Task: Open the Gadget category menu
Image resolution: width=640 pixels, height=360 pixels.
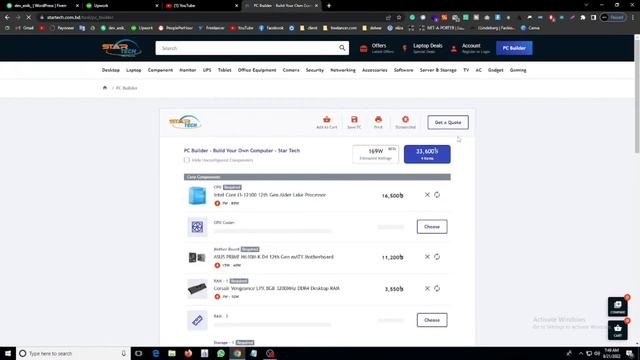Action: click(496, 70)
